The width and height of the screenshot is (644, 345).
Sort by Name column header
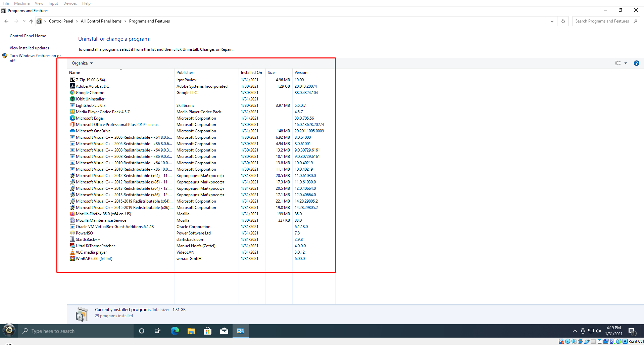[121, 73]
